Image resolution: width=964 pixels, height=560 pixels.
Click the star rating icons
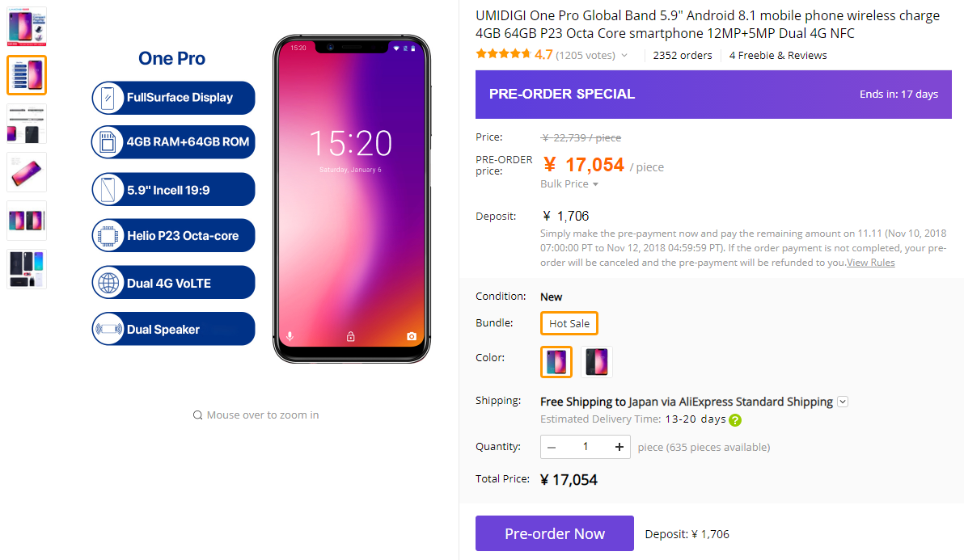503,55
